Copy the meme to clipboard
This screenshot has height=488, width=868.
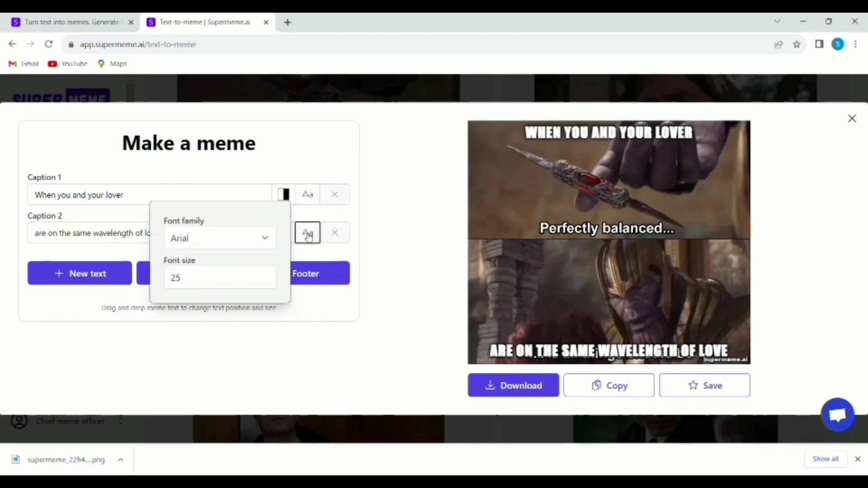(x=609, y=385)
